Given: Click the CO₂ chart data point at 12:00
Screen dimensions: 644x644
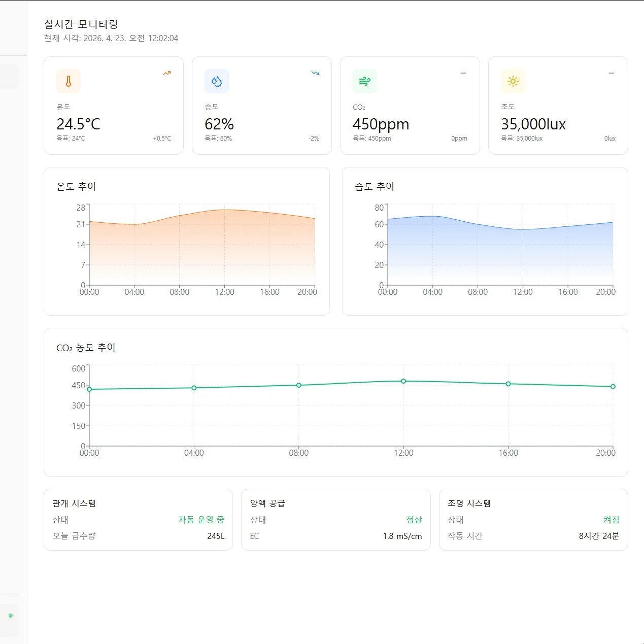Looking at the screenshot, I should pyautogui.click(x=403, y=381).
